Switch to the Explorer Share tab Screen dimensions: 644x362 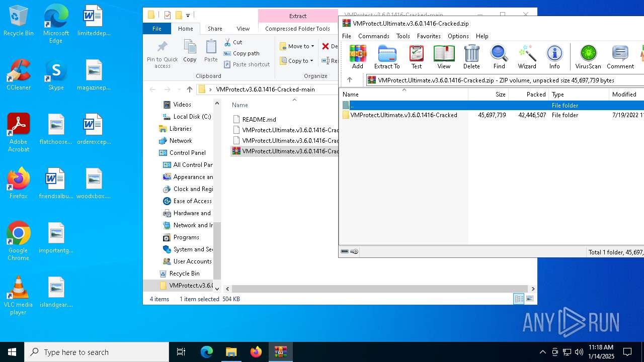215,29
